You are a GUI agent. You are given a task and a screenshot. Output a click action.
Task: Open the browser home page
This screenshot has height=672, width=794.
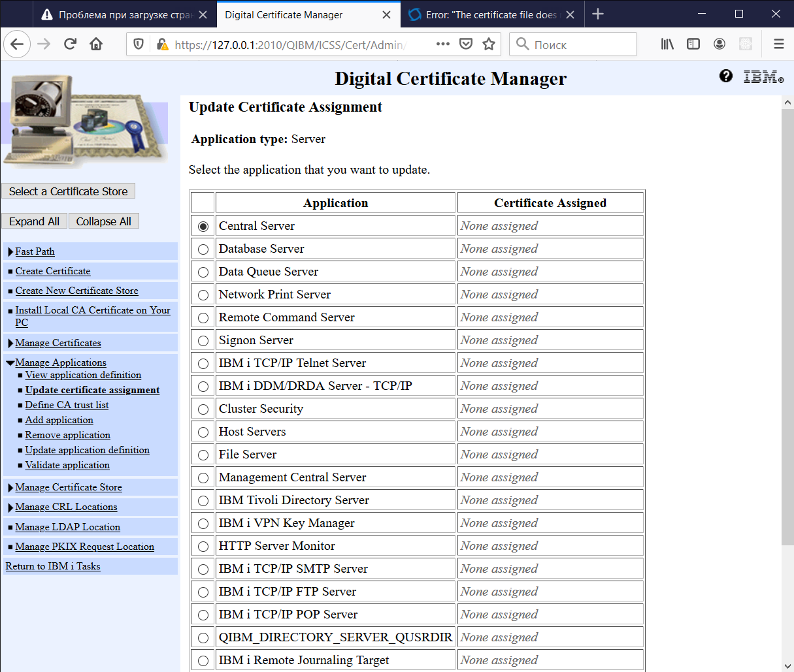[x=96, y=44]
